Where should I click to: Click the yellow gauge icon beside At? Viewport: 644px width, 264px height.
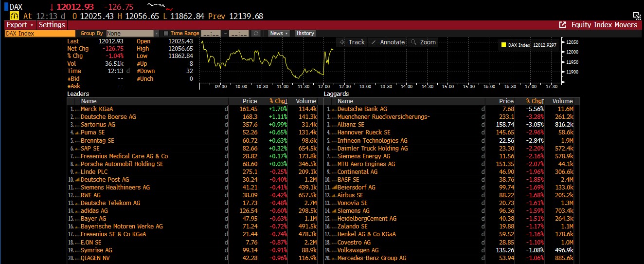(14, 16)
